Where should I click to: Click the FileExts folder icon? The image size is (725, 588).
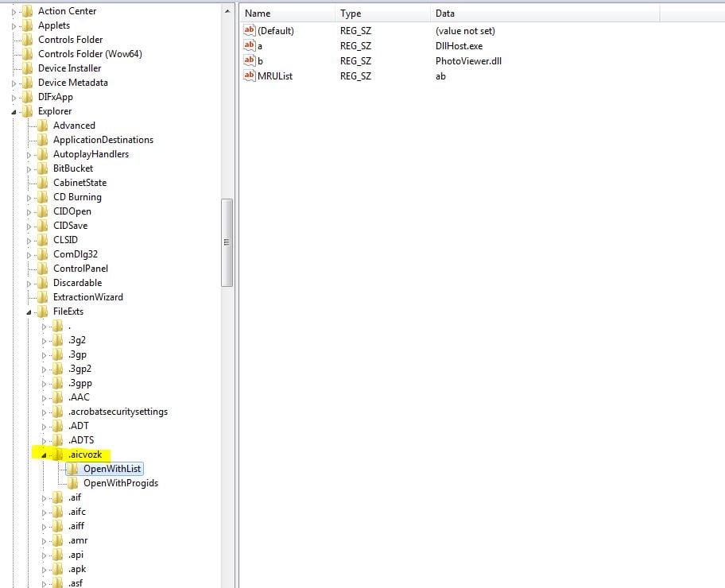43,311
